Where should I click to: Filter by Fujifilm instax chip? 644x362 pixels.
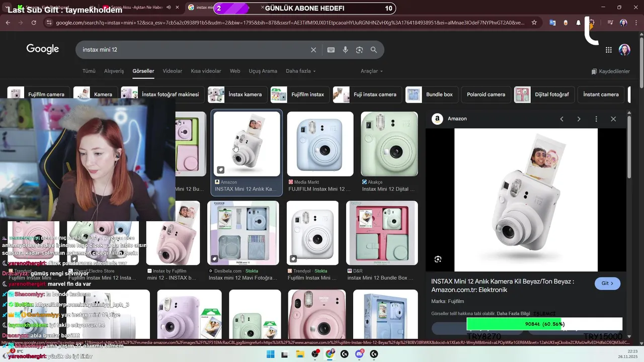(x=300, y=95)
